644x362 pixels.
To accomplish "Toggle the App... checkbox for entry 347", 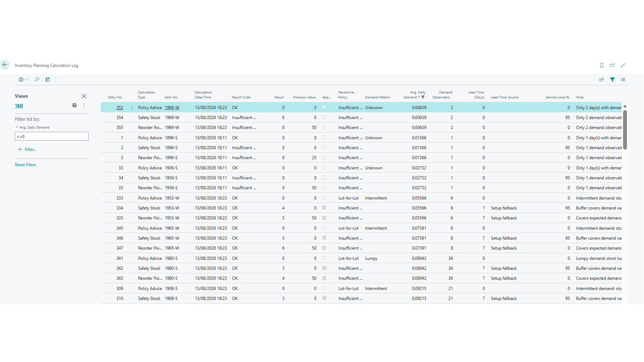I will coord(325,248).
